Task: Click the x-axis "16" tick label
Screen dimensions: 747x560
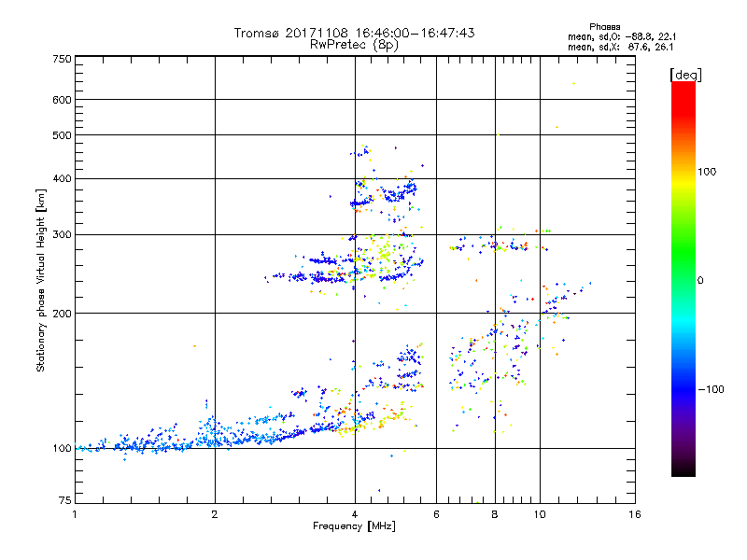Action: [x=635, y=514]
